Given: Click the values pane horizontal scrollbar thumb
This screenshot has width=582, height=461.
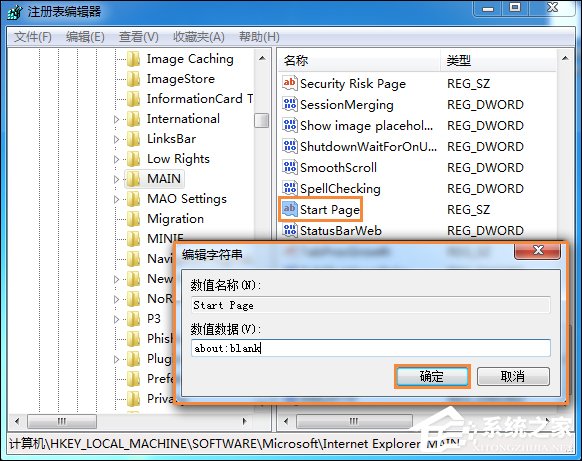Looking at the screenshot, I should click(x=354, y=421).
